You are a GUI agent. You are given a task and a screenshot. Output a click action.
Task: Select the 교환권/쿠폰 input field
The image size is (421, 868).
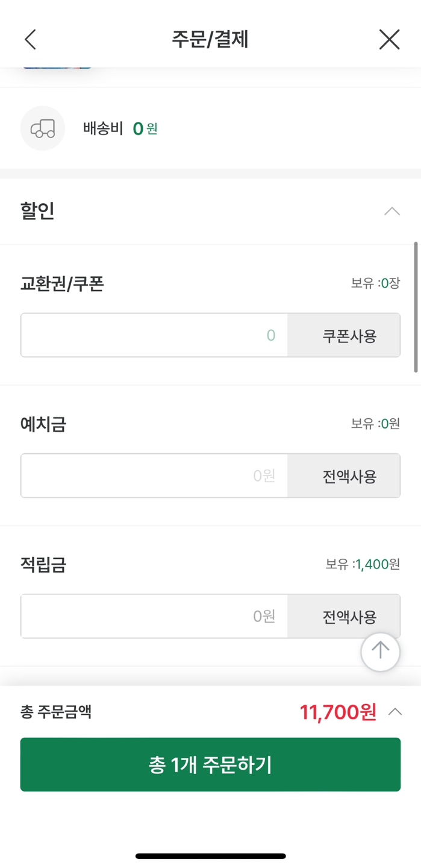[x=154, y=335]
